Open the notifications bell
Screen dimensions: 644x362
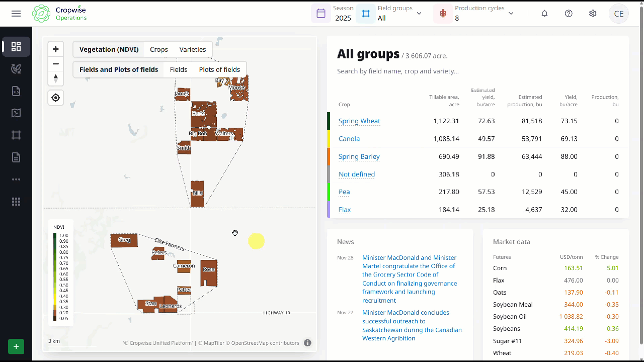point(544,14)
